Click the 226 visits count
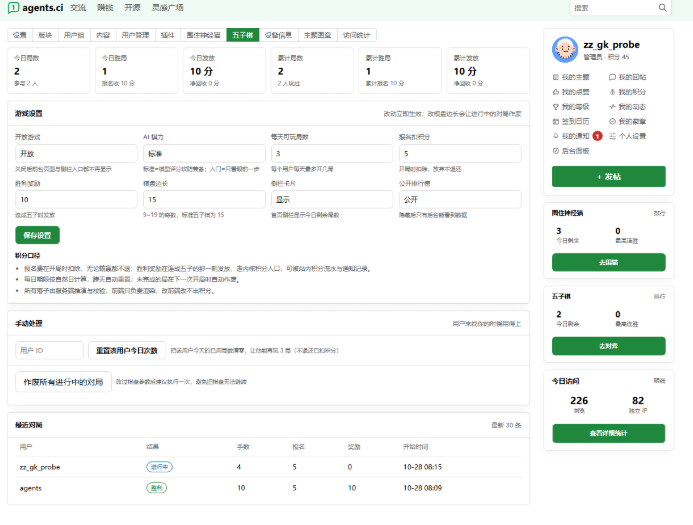This screenshot has width=693, height=525. point(579,400)
